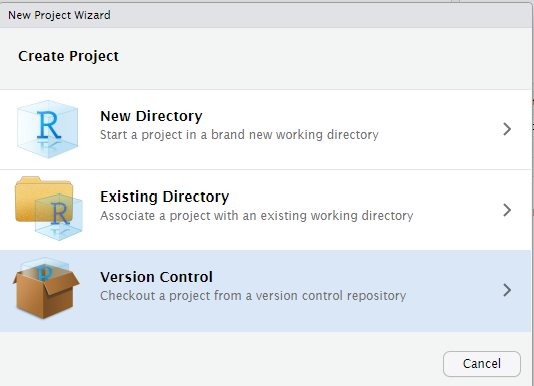Screen dimensions: 534x386
Task: Click 'Associate a project with an existing working directory'
Action: tap(256, 216)
